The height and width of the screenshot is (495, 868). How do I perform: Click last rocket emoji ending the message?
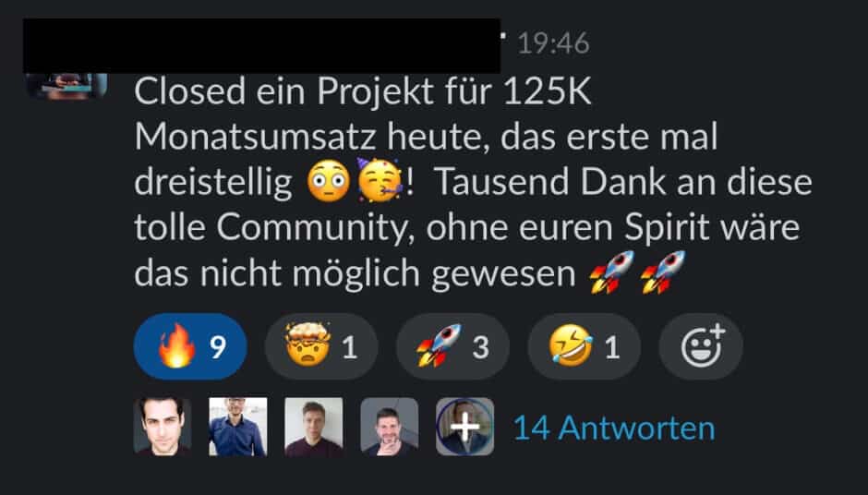click(663, 272)
